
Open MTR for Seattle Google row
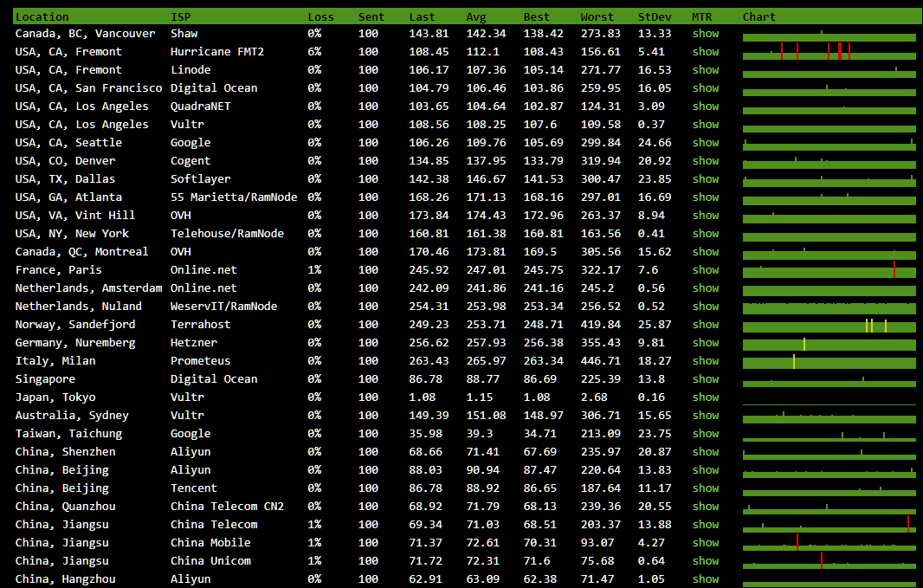(x=705, y=143)
